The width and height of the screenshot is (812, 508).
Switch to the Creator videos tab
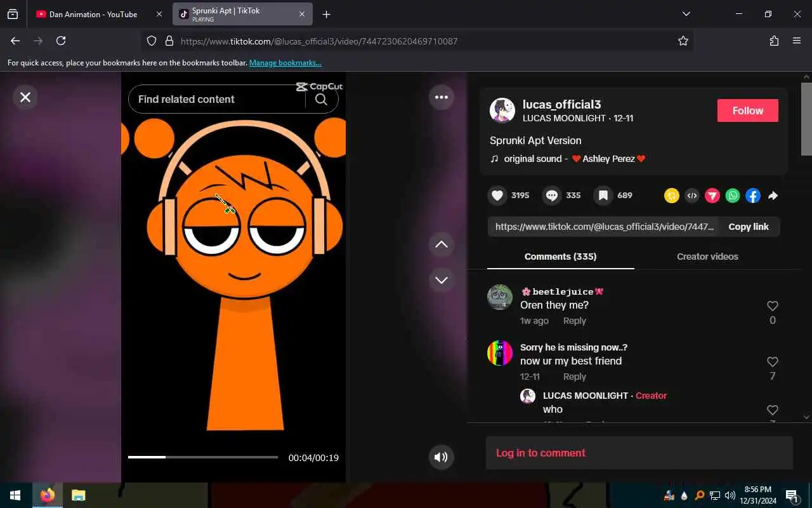click(x=707, y=257)
